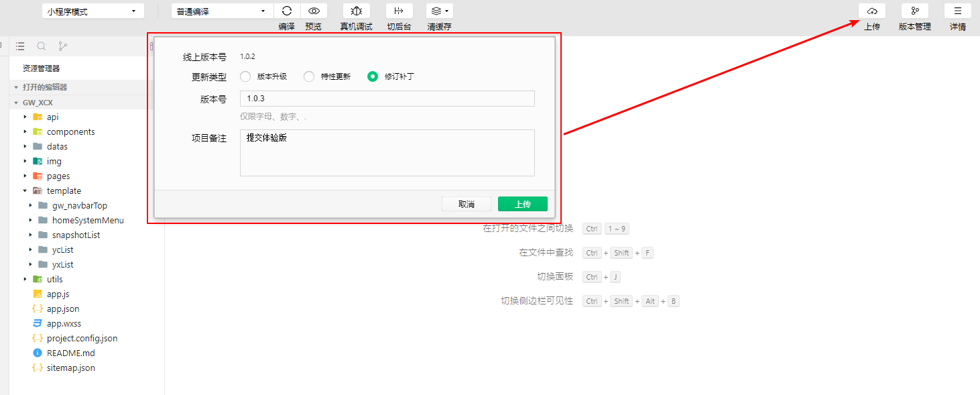This screenshot has width=980, height=395.
Task: Click the api folder icon
Action: [38, 117]
